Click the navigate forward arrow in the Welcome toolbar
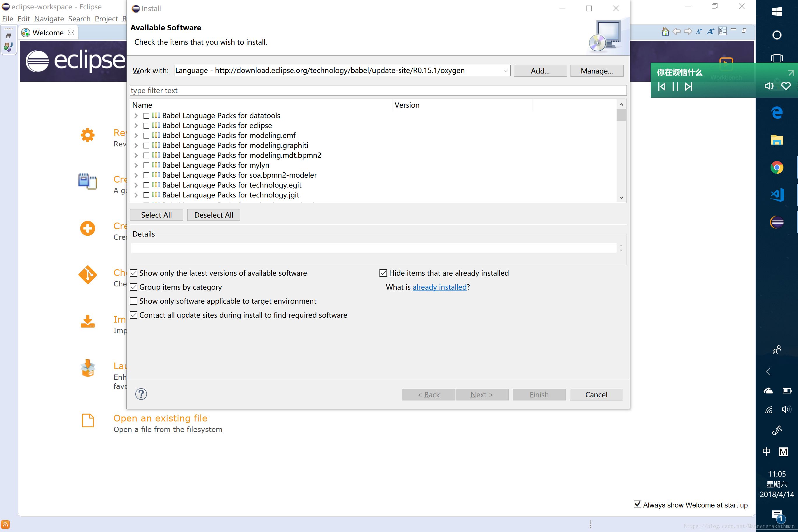The width and height of the screenshot is (798, 532). 688,32
